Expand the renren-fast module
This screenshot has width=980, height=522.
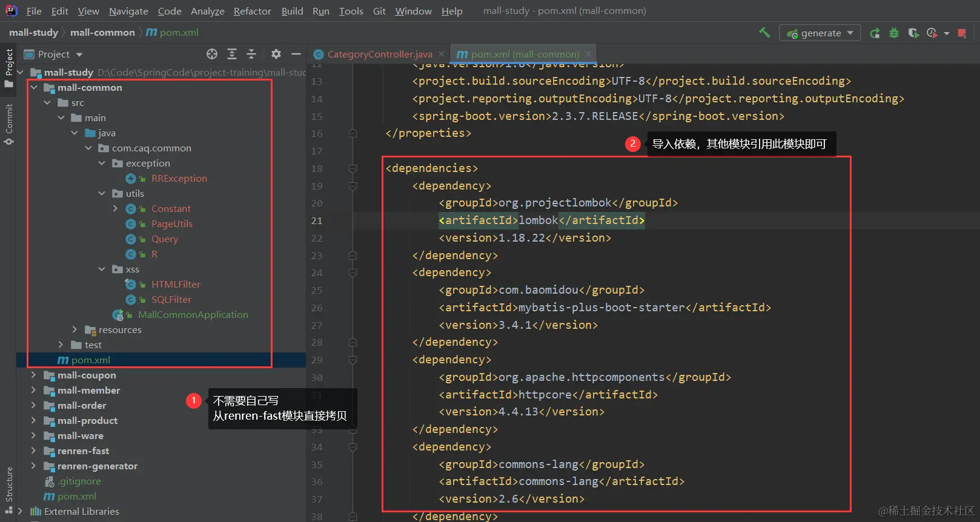pos(34,451)
